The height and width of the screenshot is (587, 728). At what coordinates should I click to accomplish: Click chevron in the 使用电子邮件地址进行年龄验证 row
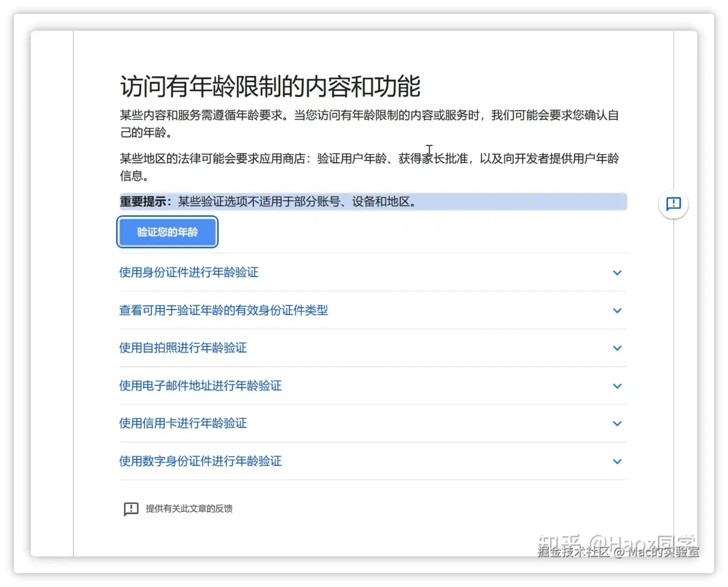[617, 386]
